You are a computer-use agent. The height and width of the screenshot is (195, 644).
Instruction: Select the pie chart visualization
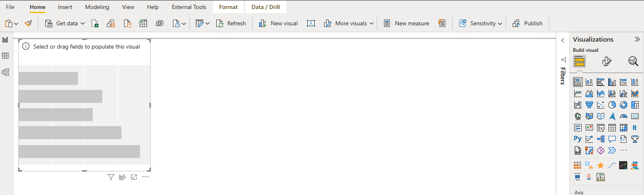click(612, 105)
